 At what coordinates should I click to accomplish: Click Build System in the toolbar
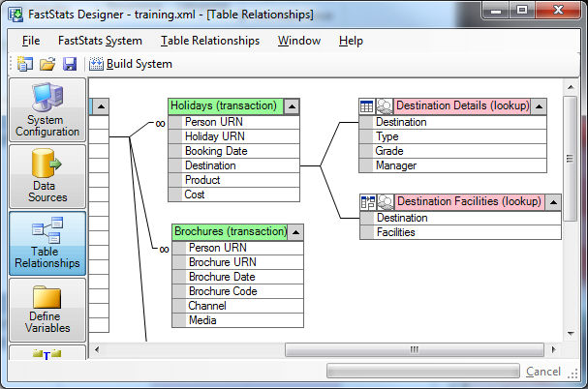coord(131,64)
